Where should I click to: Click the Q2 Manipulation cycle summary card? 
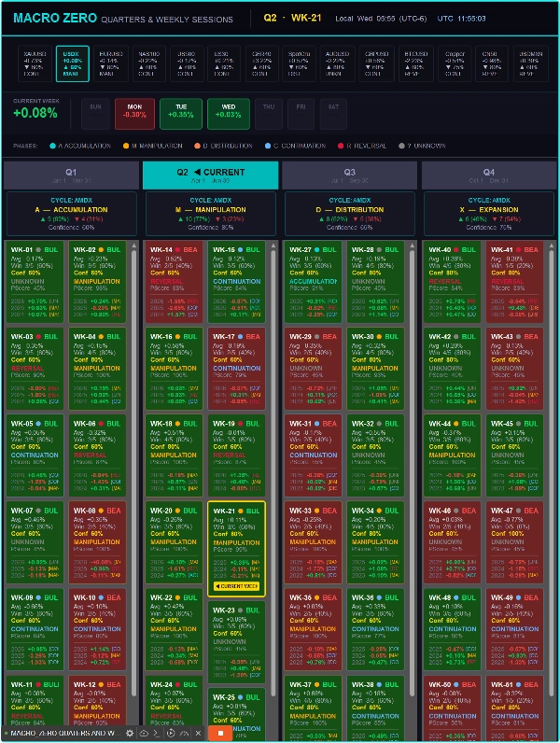click(211, 214)
